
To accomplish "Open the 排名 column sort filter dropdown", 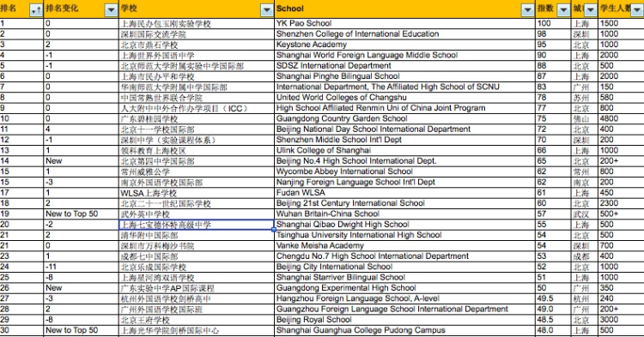I will tap(36, 10).
